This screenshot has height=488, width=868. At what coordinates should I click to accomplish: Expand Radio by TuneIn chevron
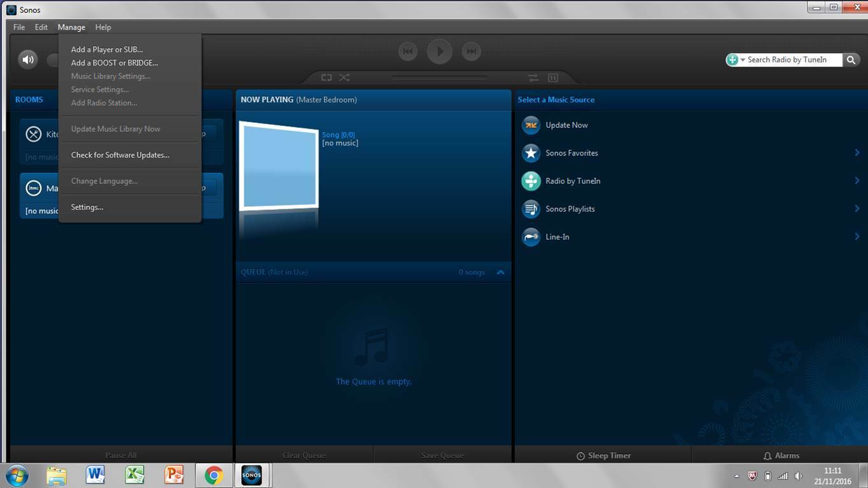click(x=857, y=181)
